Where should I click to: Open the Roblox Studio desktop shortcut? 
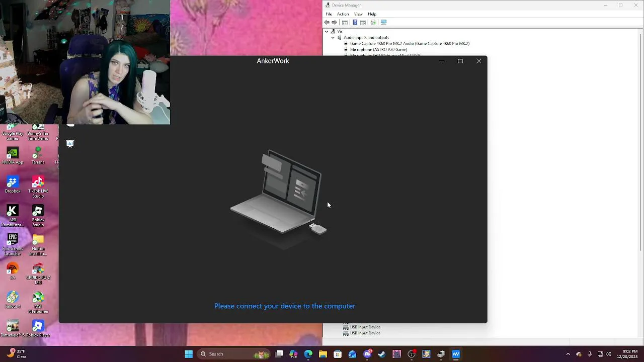pos(38,216)
